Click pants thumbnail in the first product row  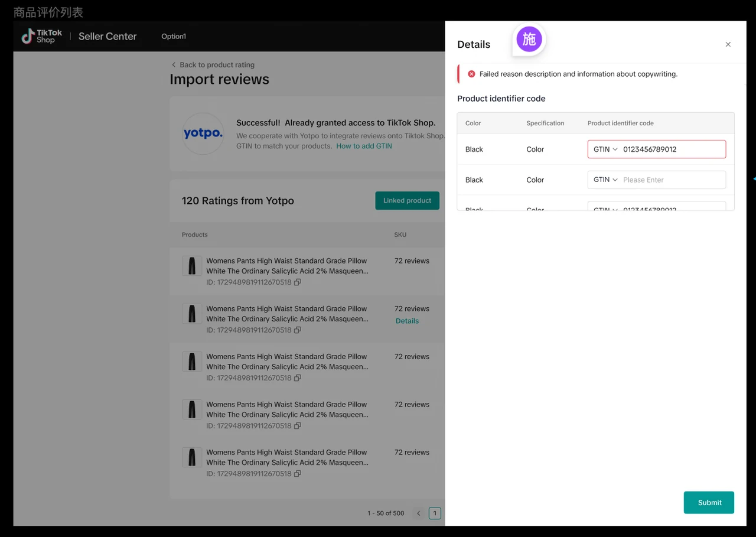point(192,266)
